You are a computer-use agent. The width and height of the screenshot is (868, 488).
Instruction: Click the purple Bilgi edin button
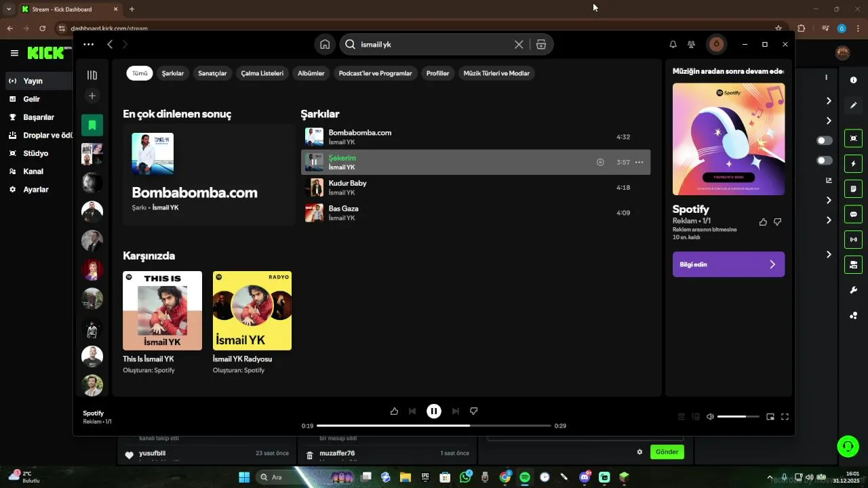[728, 264]
